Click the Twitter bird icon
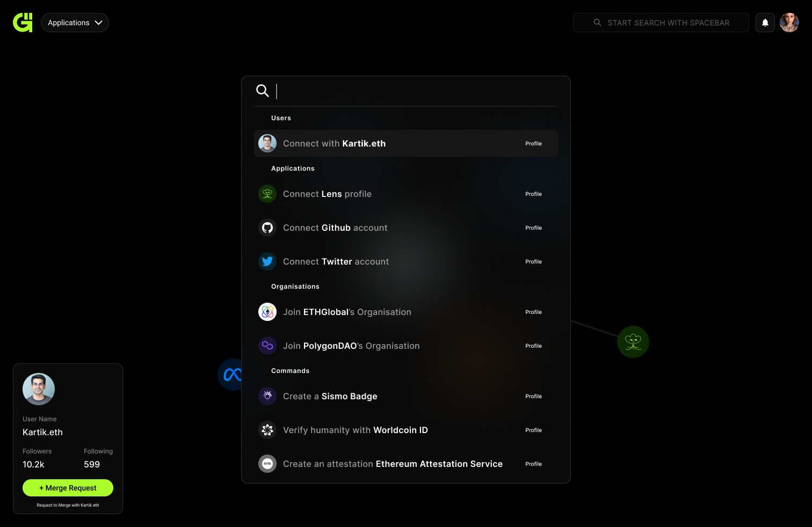 (x=267, y=261)
